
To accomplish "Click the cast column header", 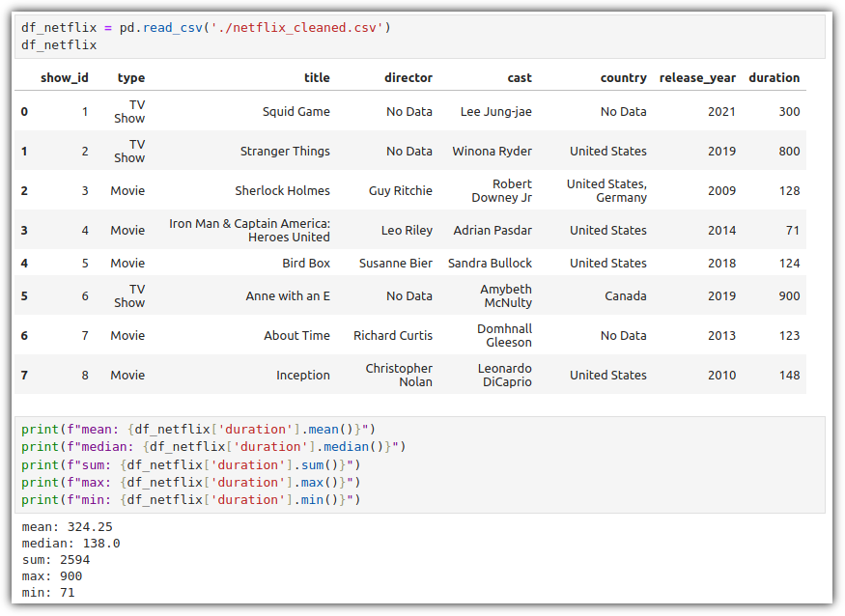I will pos(520,77).
